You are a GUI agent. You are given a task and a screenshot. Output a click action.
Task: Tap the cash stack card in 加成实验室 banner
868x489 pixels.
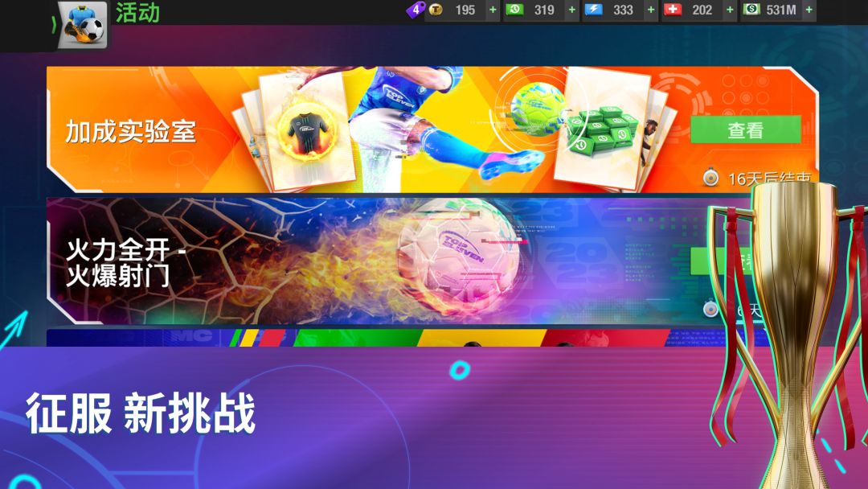[602, 130]
